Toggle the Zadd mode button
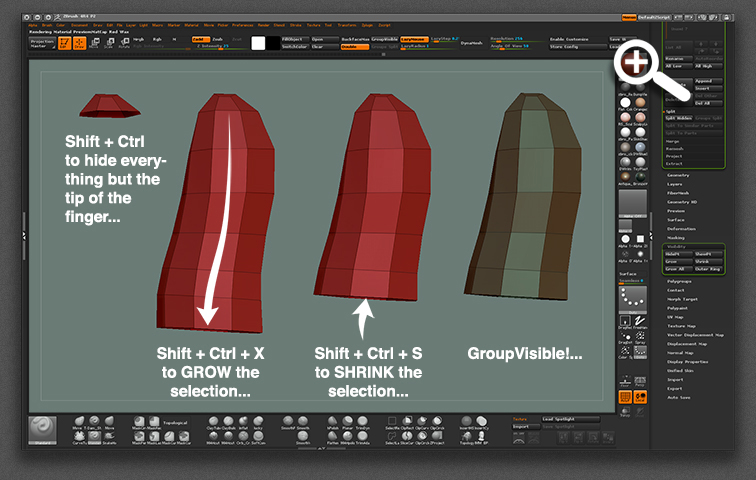 (x=200, y=38)
